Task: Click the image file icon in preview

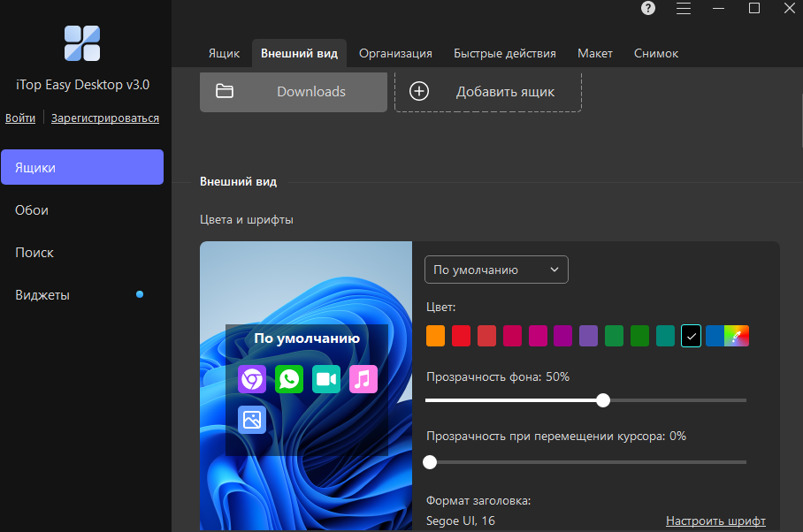Action: click(x=252, y=420)
